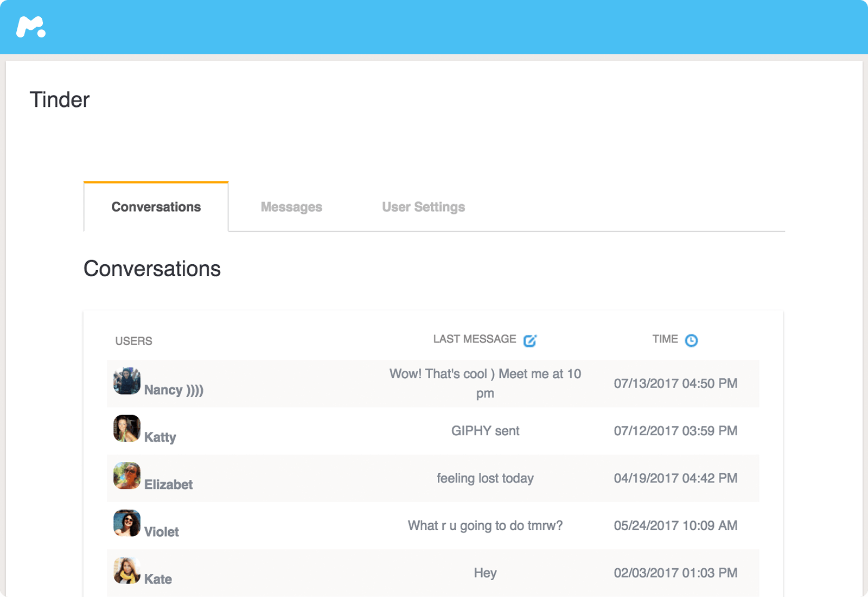Select 'What r u going to do tmrw?' message
Viewport: 868px width, 597px height.
click(x=485, y=525)
